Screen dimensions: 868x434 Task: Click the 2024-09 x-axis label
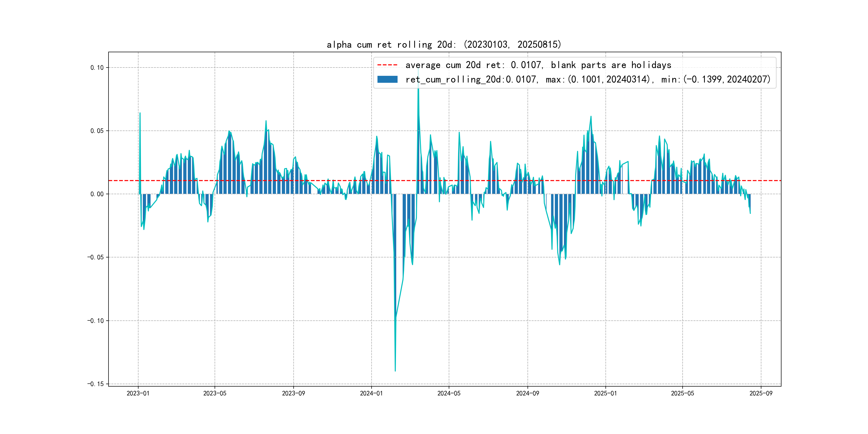click(527, 393)
